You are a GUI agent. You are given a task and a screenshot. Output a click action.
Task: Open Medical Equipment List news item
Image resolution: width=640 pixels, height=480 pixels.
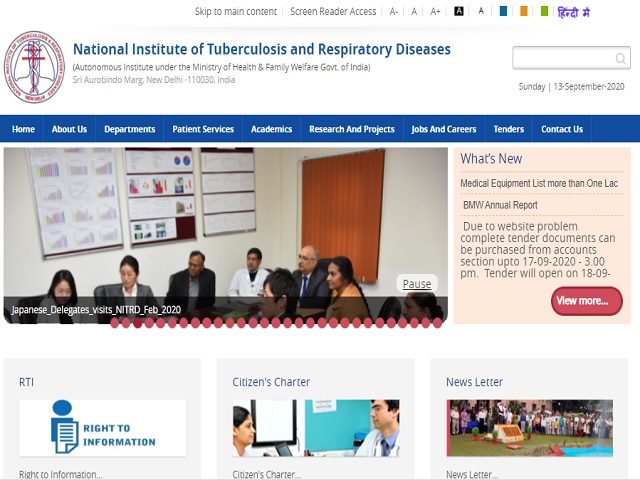(x=539, y=183)
